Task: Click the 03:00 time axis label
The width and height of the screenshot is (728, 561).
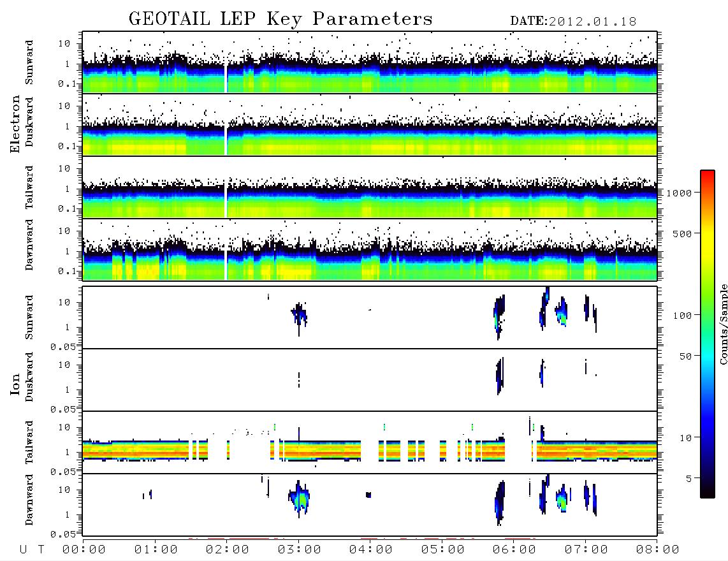Action: click(x=300, y=550)
